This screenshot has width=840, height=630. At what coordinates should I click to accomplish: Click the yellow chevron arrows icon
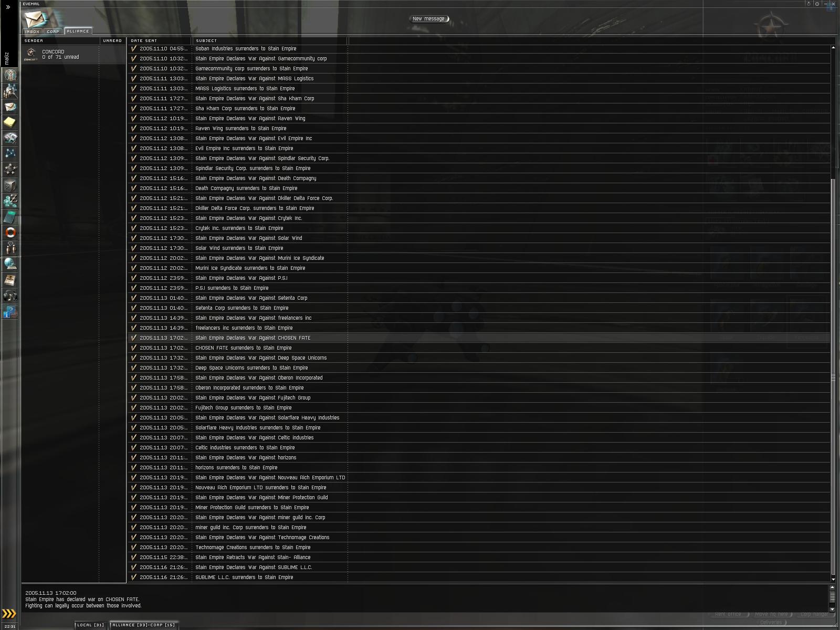coord(9,614)
